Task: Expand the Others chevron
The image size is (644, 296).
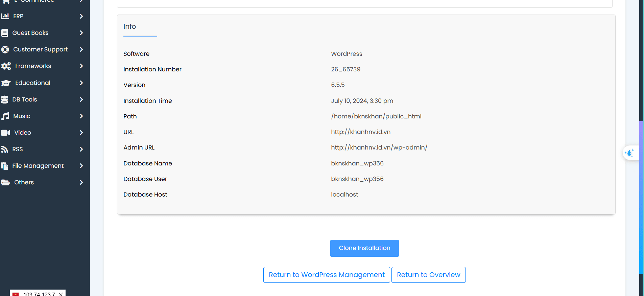Action: pyautogui.click(x=81, y=182)
